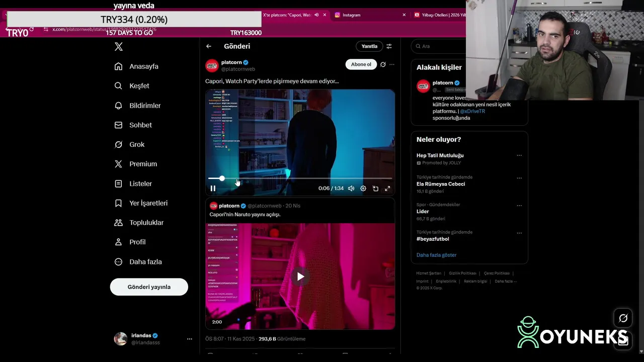Screen dimensions: 644x362
Task: Open floating Grok button at bottom right
Action: [x=623, y=318]
